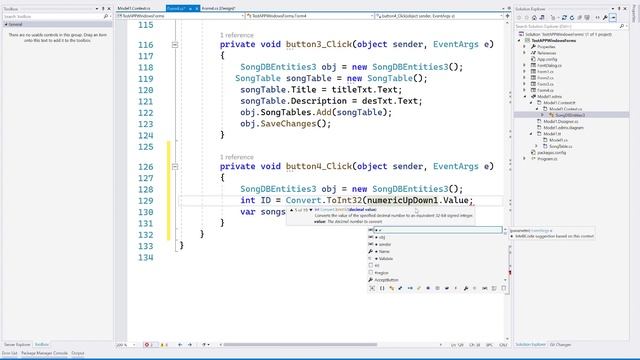640x360 pixels.
Task: Open the Server Explorer tab
Action: [x=17, y=345]
